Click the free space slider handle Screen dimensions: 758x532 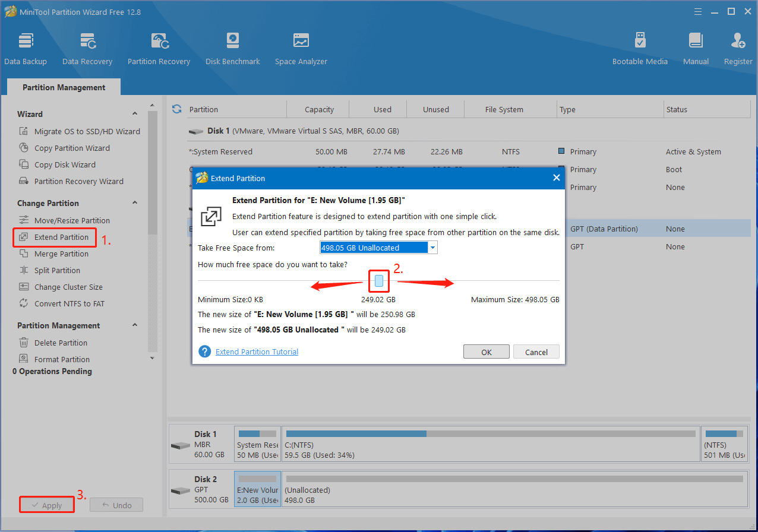coord(379,280)
